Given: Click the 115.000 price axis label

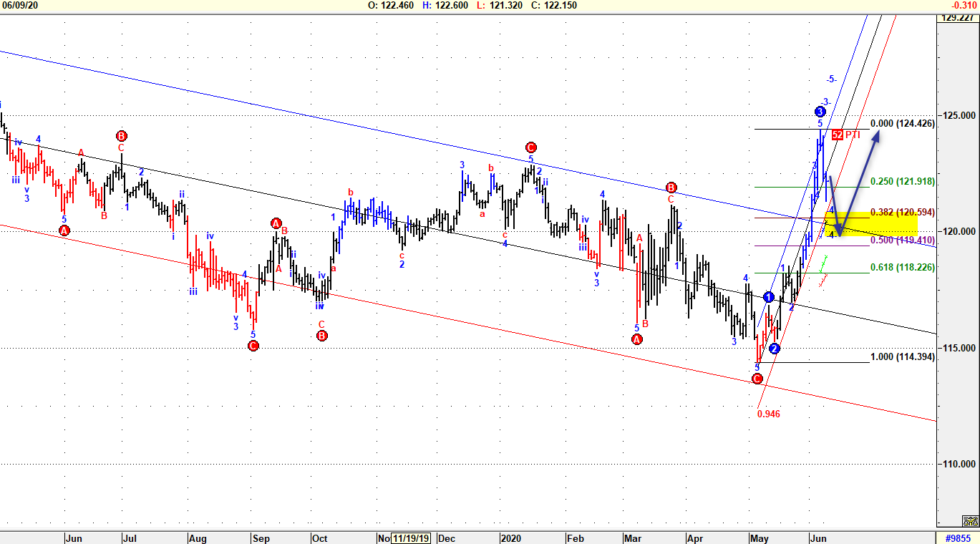Looking at the screenshot, I should (x=959, y=348).
